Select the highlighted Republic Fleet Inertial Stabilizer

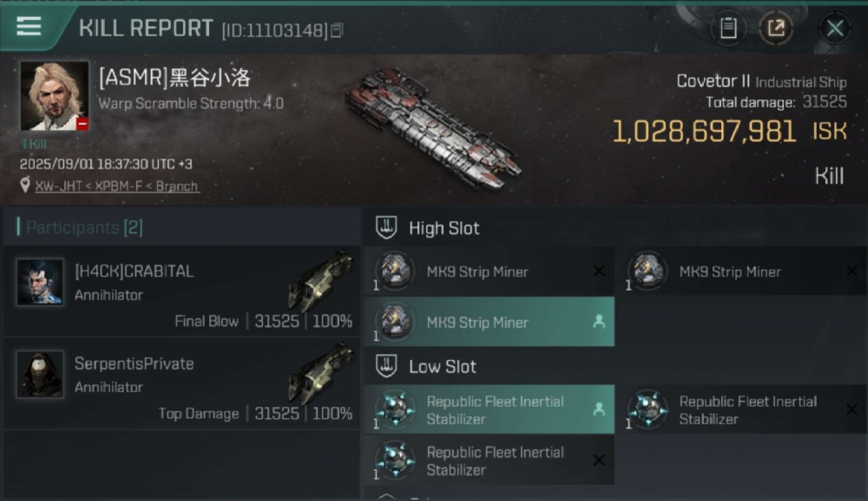tap(489, 409)
